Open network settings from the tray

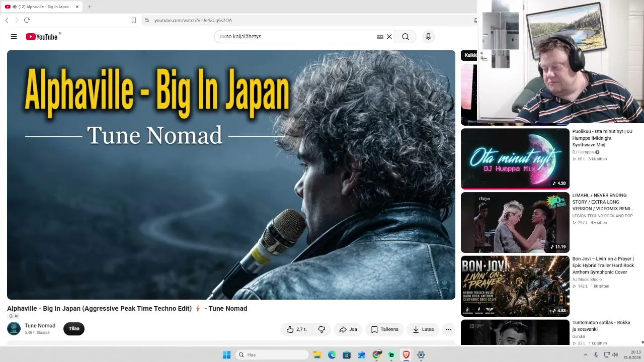tap(607, 355)
